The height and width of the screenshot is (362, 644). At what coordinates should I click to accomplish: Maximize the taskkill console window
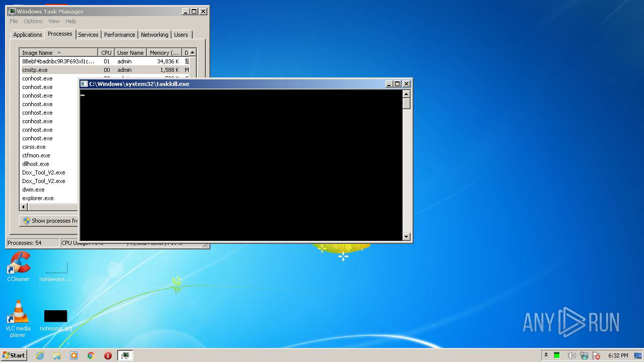click(397, 84)
